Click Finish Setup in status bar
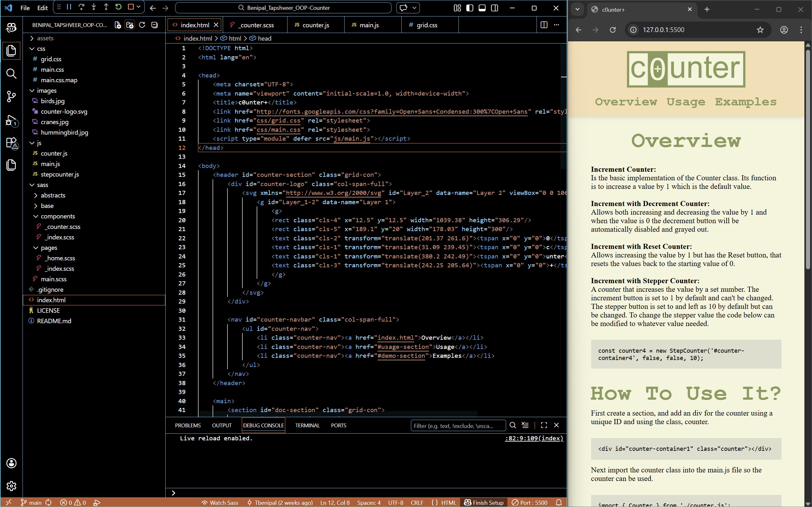The height and width of the screenshot is (507, 812). (x=484, y=502)
